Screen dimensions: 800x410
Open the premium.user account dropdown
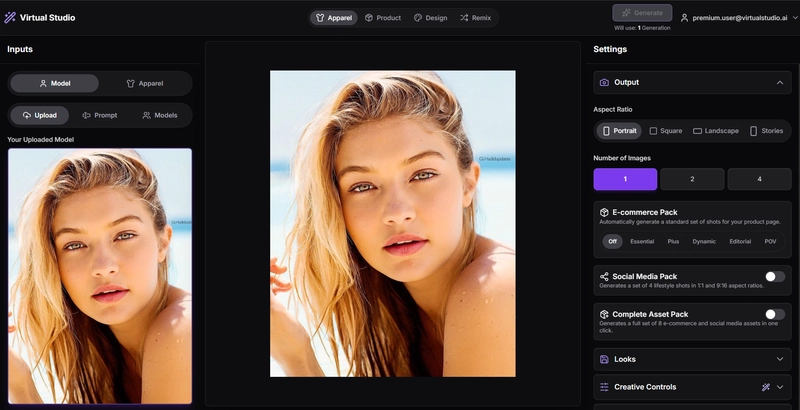[x=739, y=18]
